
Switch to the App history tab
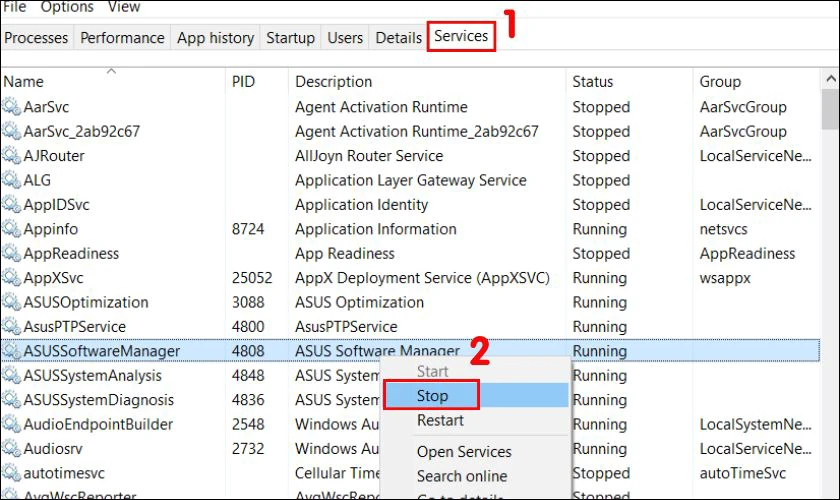[215, 38]
